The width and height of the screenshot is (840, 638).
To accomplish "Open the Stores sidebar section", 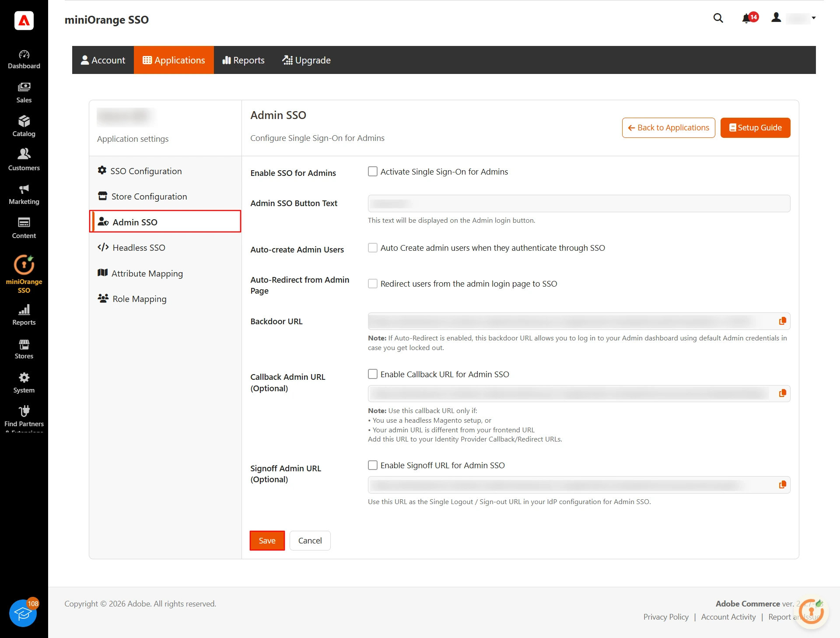I will tap(24, 349).
